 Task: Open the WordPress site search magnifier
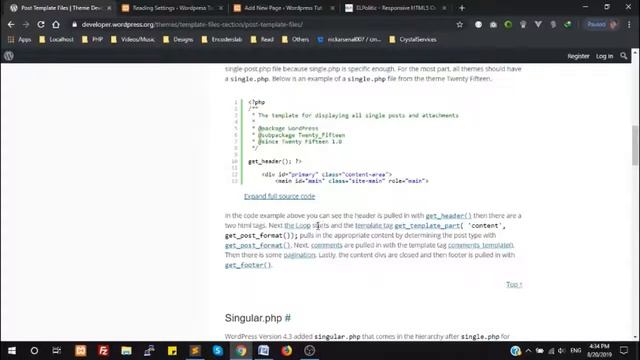click(x=623, y=56)
